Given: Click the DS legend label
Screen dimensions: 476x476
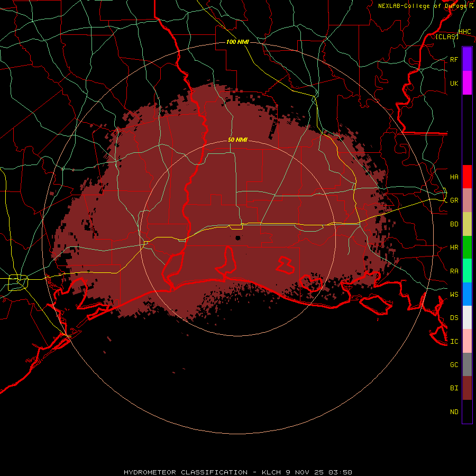Looking at the screenshot, I should [x=454, y=318].
